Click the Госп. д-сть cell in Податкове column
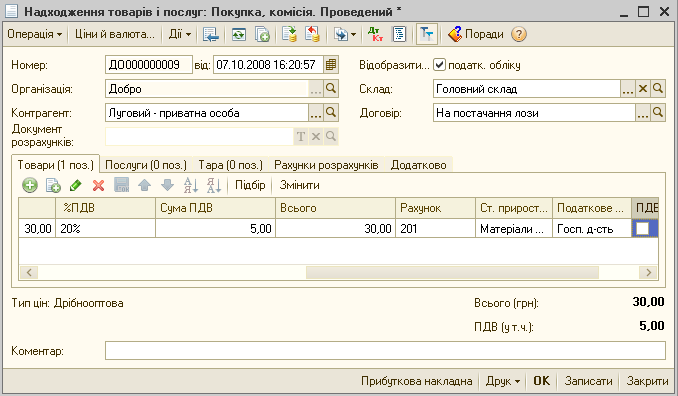678x396 pixels. click(x=592, y=229)
